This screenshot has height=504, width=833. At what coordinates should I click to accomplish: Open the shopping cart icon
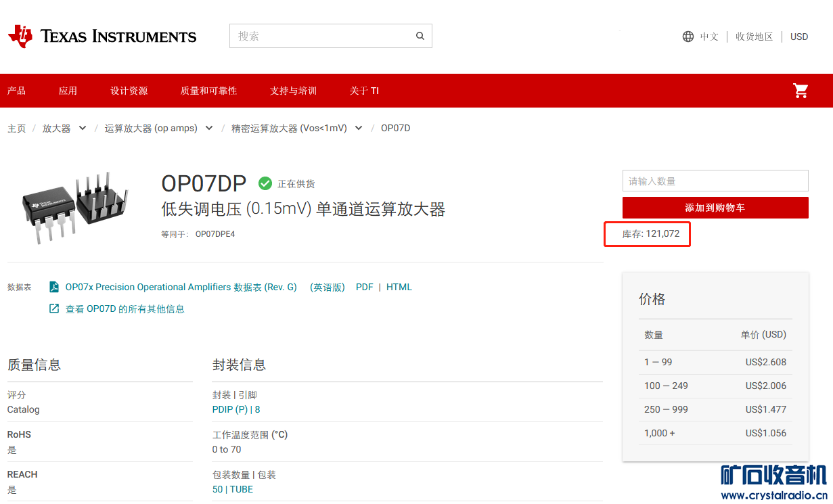click(801, 91)
